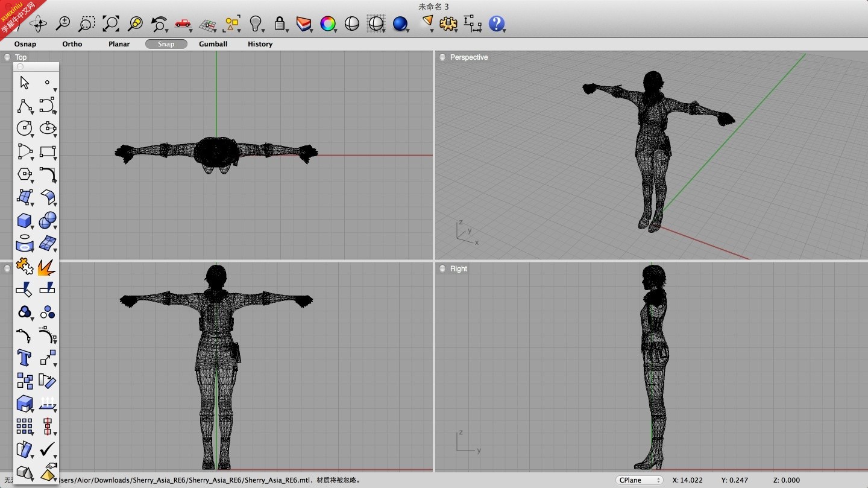Click the shaded sphere viewport icon
Image resolution: width=868 pixels, height=488 pixels.
click(352, 24)
